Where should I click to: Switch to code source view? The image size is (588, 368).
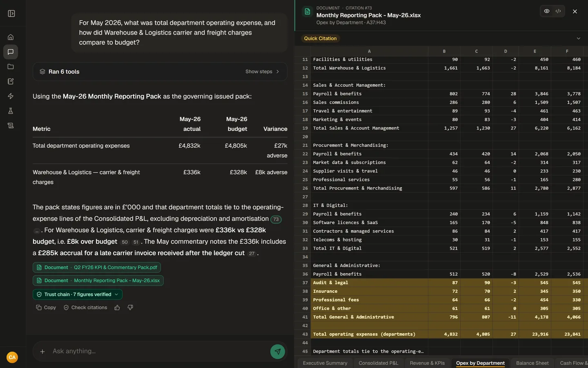click(558, 11)
